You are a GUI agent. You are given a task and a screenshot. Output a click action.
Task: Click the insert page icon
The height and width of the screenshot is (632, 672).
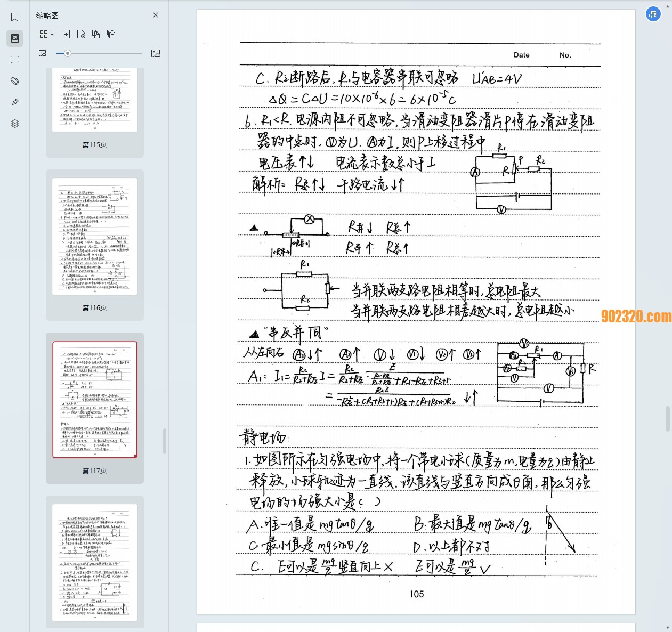[66, 34]
